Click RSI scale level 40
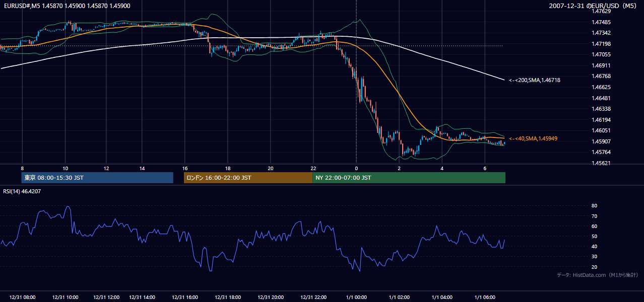644x302 pixels. tap(594, 246)
